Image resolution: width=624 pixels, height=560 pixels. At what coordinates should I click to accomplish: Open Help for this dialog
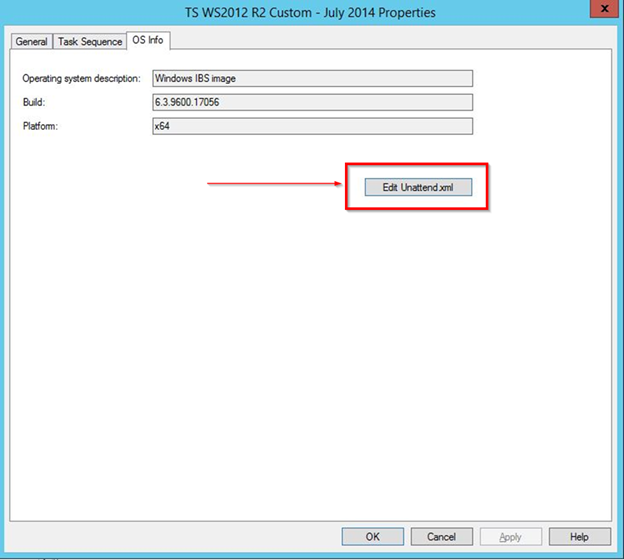tap(579, 537)
